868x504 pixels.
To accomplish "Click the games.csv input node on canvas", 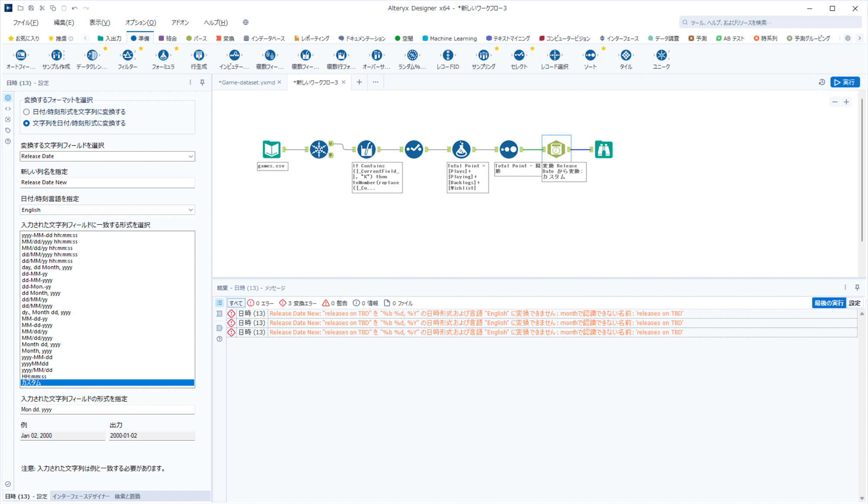I will coord(272,150).
